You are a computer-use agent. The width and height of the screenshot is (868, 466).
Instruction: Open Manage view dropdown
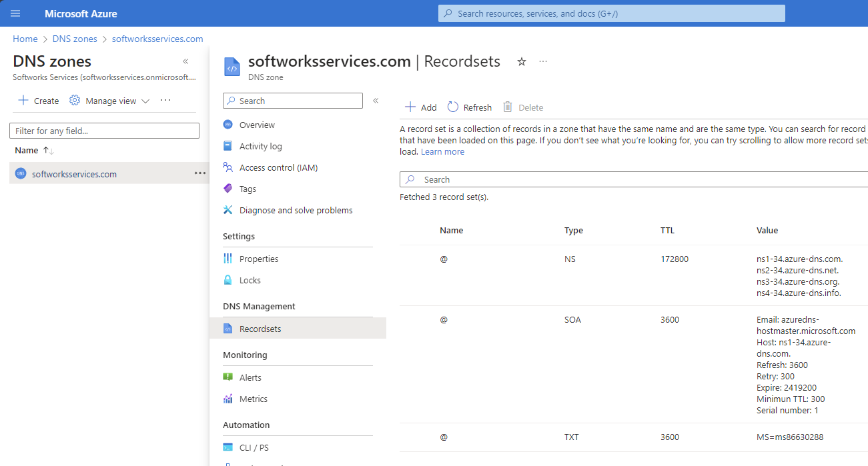tap(109, 101)
